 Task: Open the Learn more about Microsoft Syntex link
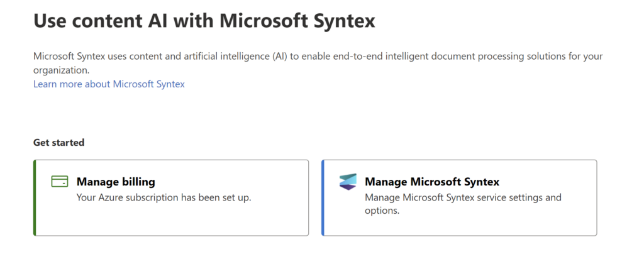(109, 84)
